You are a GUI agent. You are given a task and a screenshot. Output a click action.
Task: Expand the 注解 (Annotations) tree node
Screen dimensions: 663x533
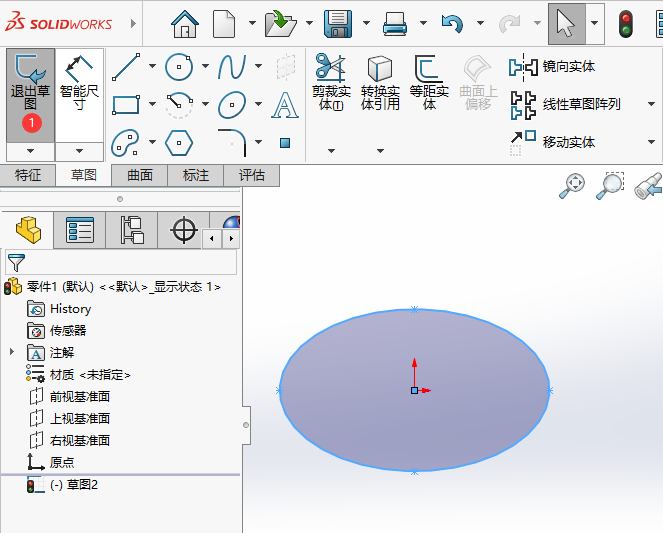(12, 352)
